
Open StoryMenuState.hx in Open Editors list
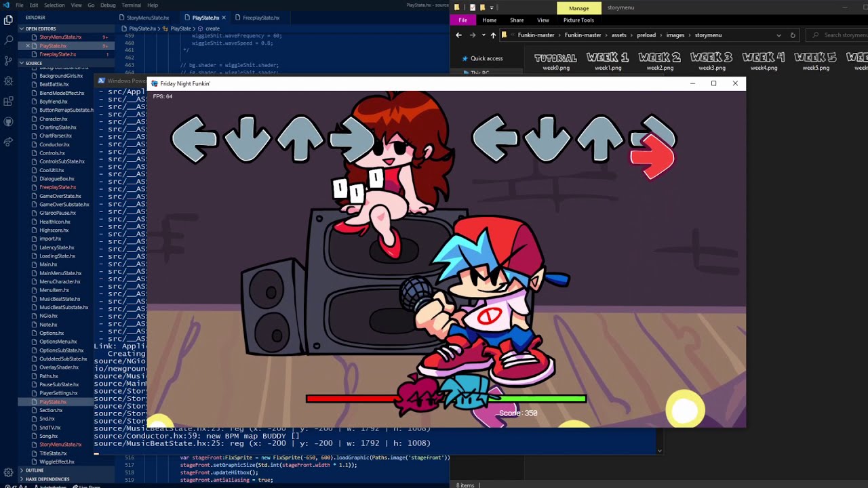[60, 37]
